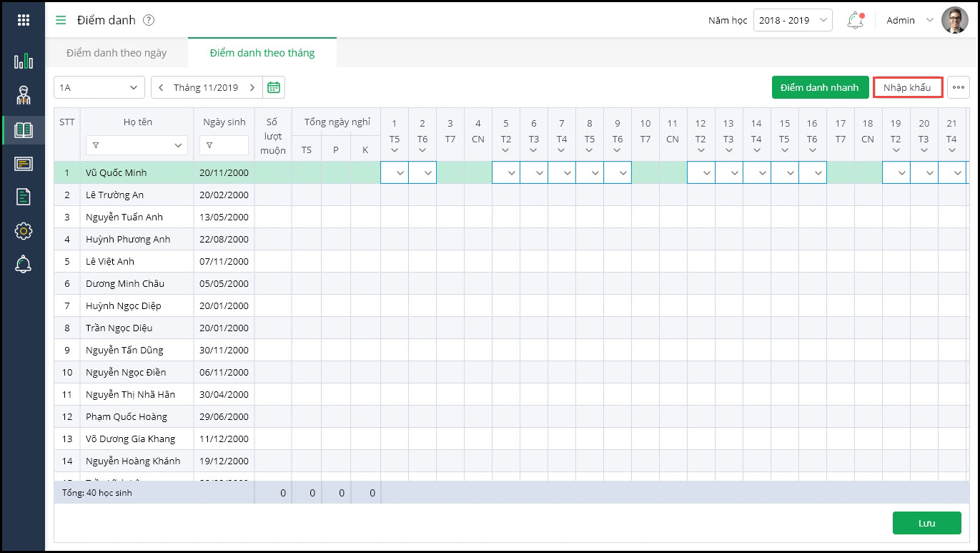Open the settings gear in sidebar
This screenshot has width=980, height=553.
(x=23, y=230)
